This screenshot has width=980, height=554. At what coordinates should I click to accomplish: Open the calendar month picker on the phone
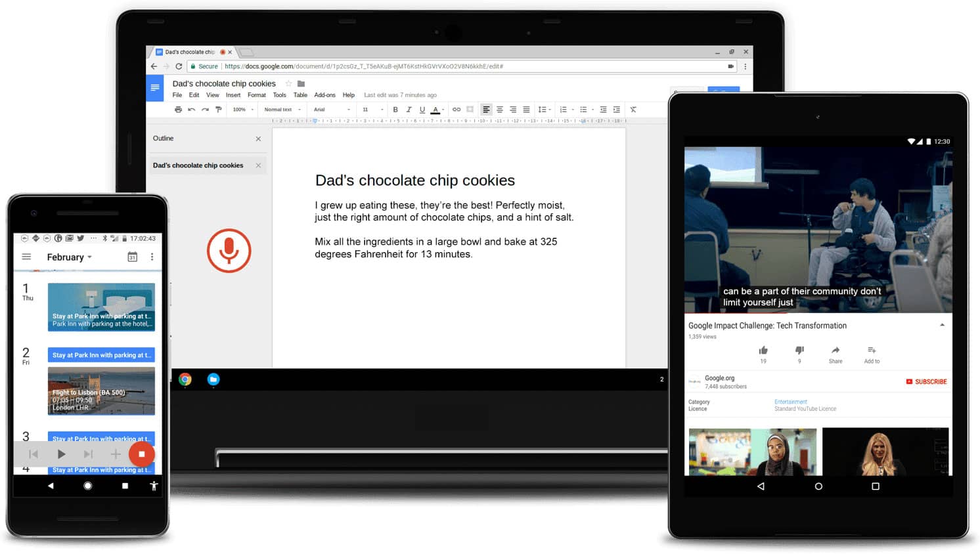(133, 257)
